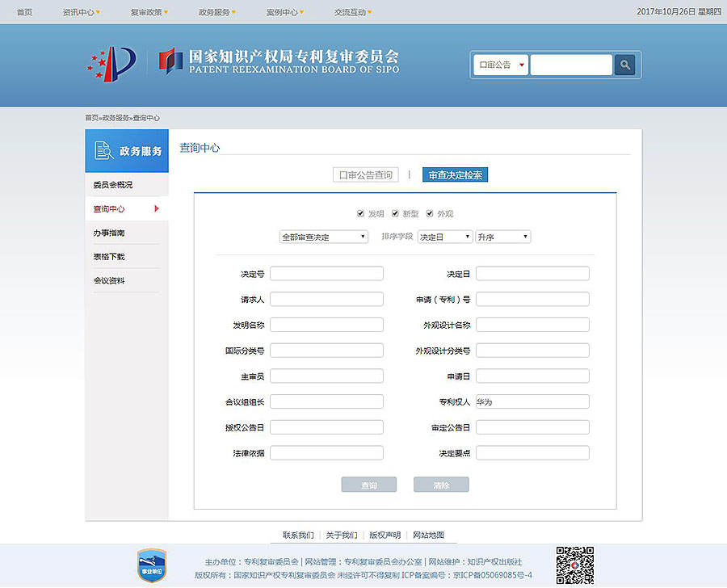Focus the 请求人 input field

coord(327,299)
